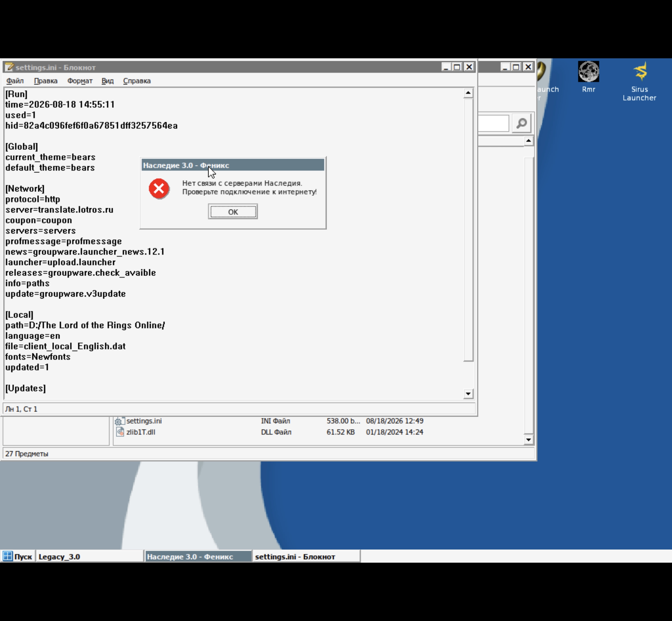Viewport: 672px width, 621px height.
Task: Select the settings.ini file name in file list
Action: pos(144,421)
